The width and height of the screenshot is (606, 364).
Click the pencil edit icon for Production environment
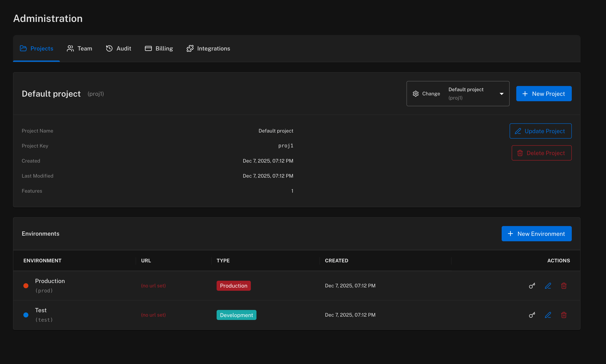coord(548,286)
